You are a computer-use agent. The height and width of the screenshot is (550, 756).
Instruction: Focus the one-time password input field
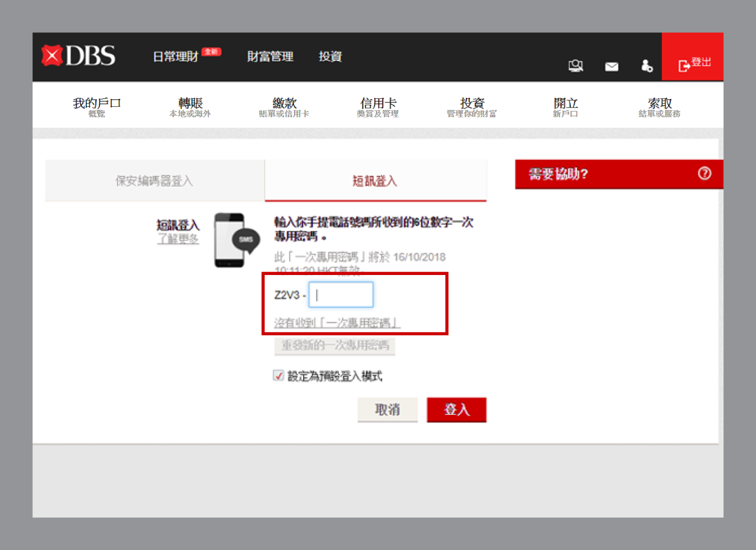click(341, 295)
